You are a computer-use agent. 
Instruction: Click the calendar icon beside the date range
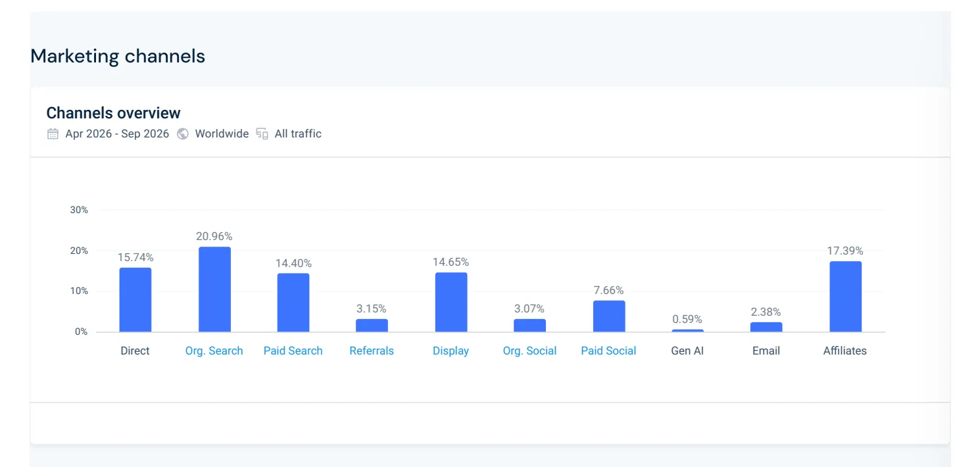53,134
